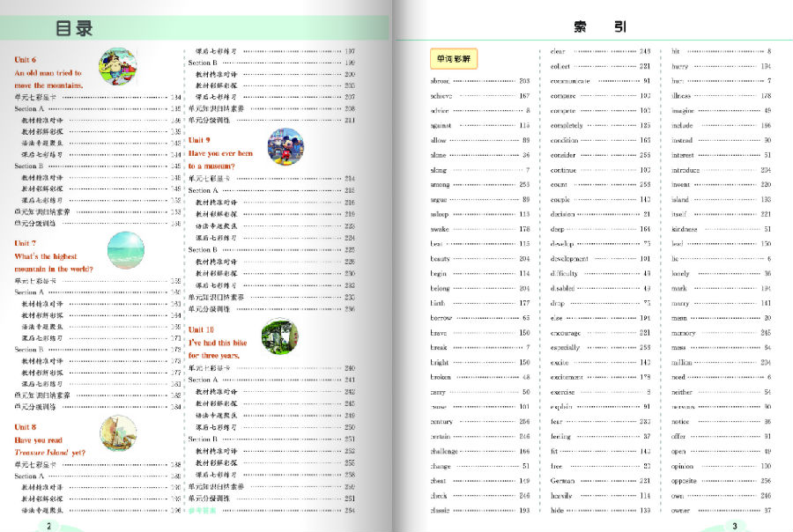The height and width of the screenshot is (532, 793).
Task: Click index word 'belong'
Action: pos(440,288)
